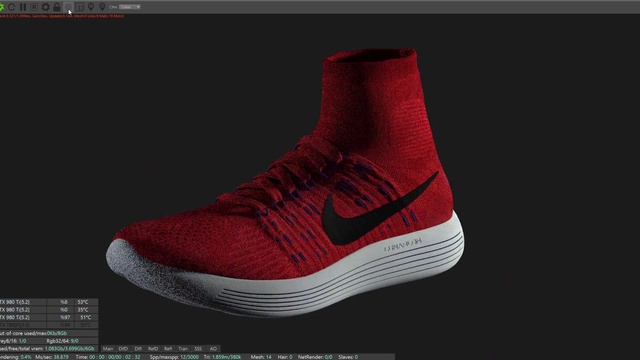Click the NetRender: 0/0 readout
640x360 pixels.
(x=315, y=357)
